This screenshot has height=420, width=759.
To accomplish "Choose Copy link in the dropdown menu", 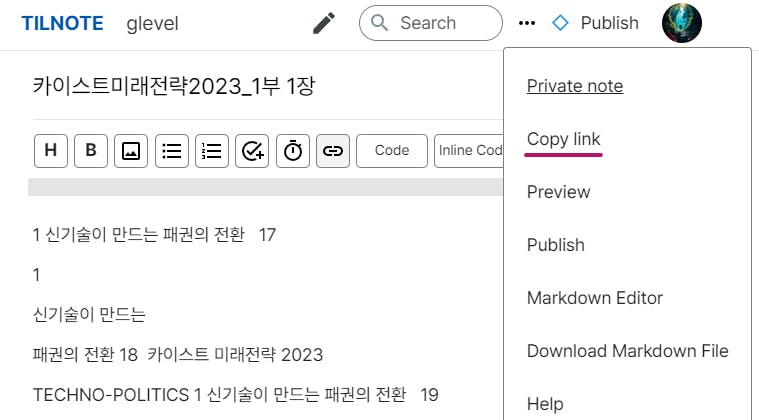I will [564, 139].
